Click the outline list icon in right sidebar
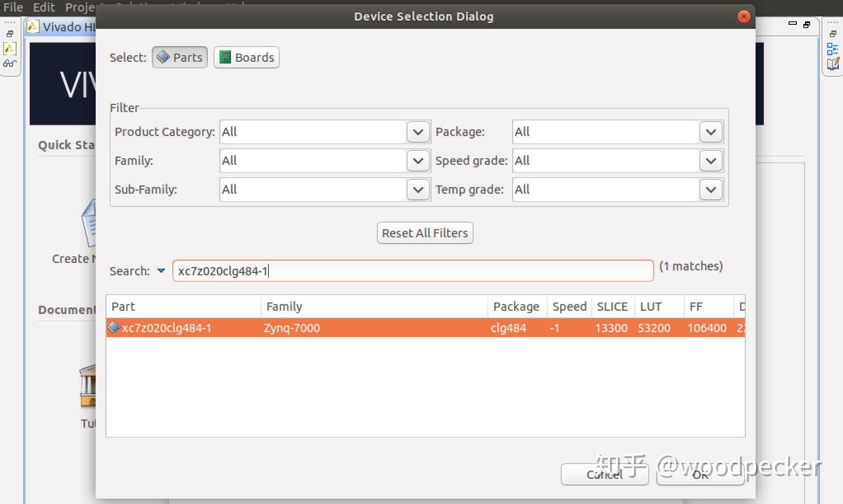The height and width of the screenshot is (504, 843). tap(832, 49)
